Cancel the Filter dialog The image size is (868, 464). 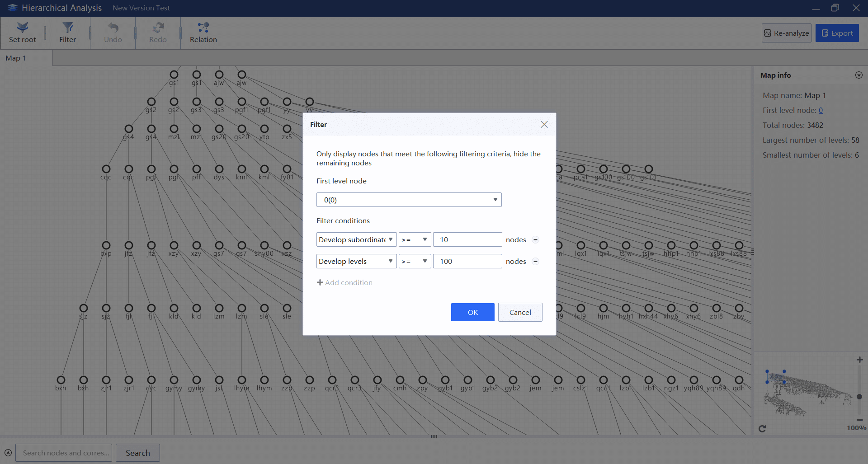click(520, 312)
